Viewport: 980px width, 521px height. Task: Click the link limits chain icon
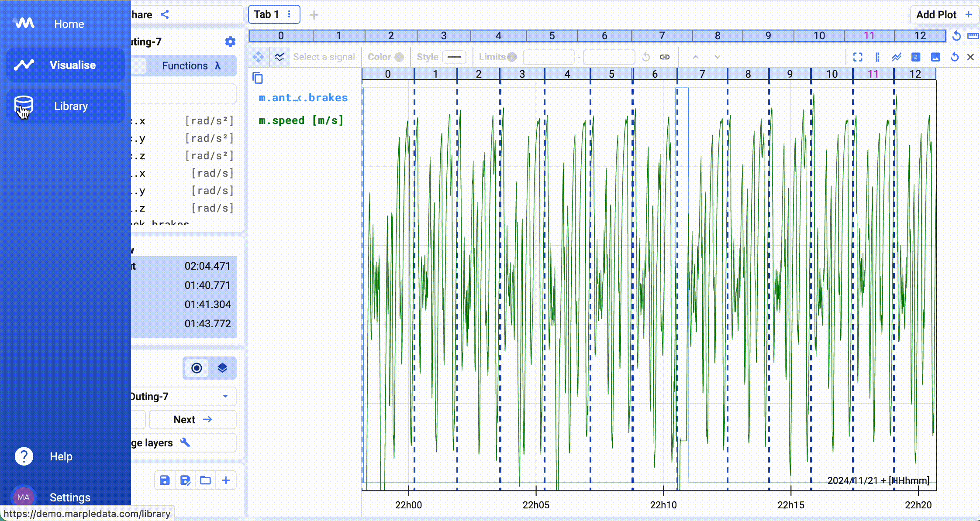(665, 57)
